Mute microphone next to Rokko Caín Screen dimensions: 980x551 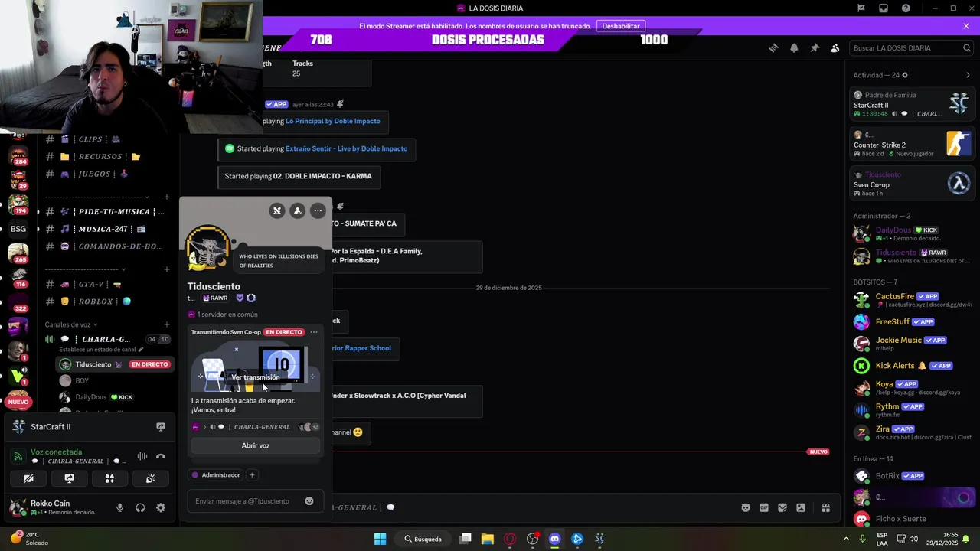pos(119,507)
